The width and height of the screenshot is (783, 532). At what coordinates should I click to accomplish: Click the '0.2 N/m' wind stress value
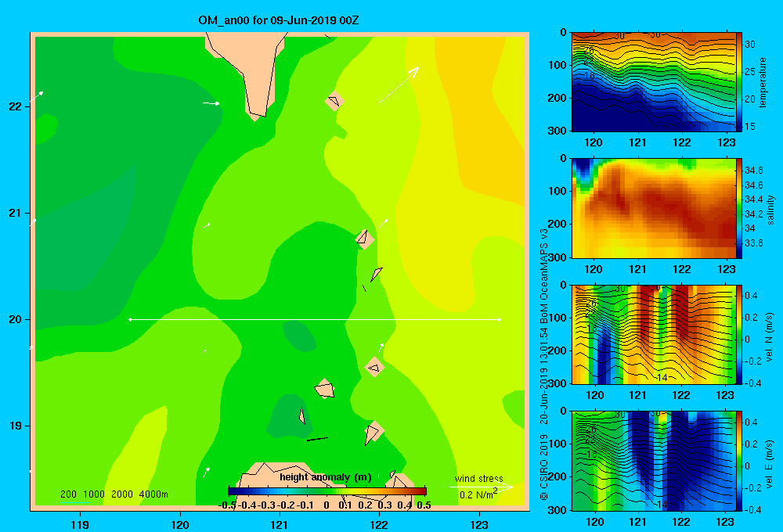point(478,494)
